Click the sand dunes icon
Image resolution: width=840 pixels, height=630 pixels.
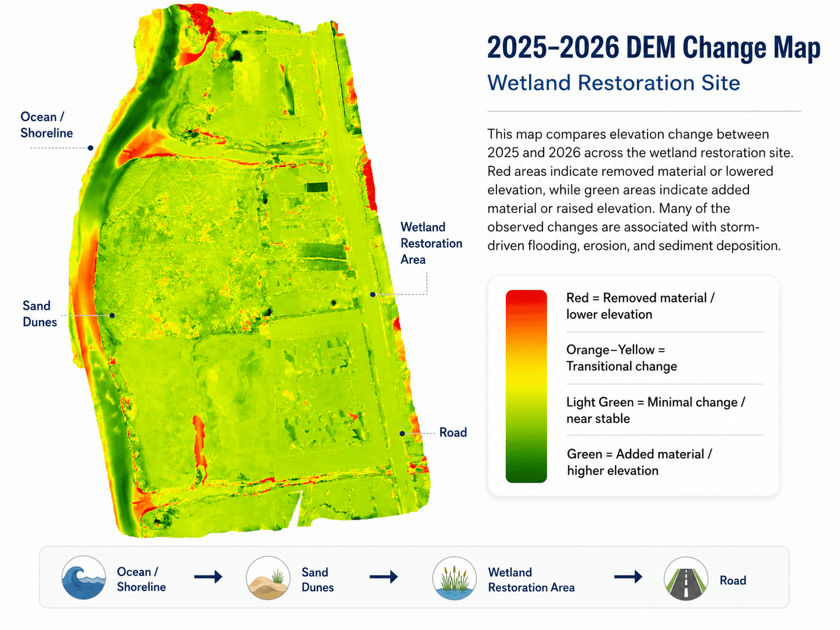tap(268, 578)
